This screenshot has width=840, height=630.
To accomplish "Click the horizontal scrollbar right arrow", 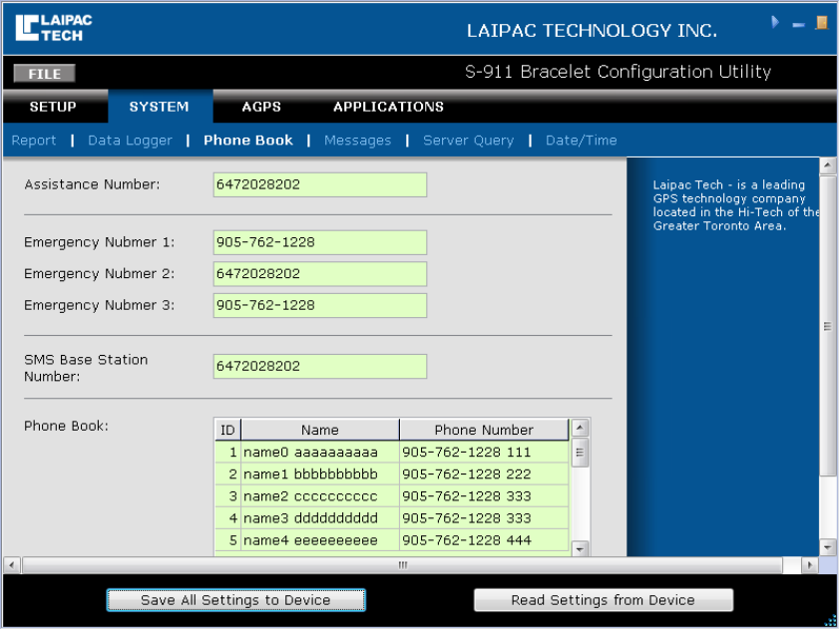I will 809,565.
